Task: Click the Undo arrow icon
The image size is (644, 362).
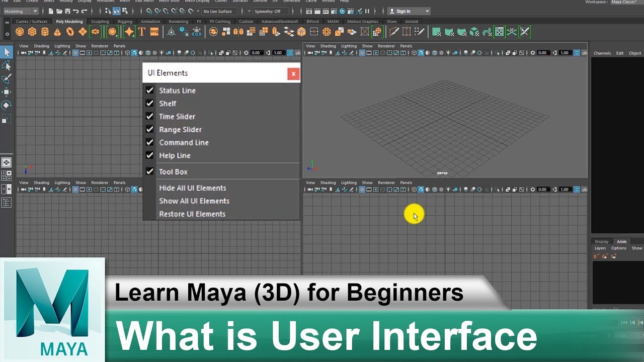Action: point(75,11)
